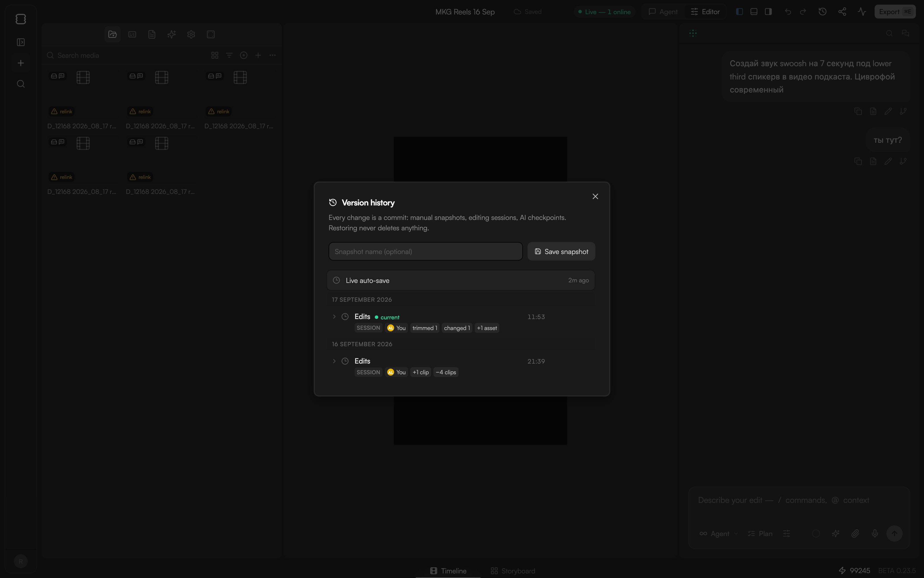
Task: Open the share icon
Action: pos(842,12)
